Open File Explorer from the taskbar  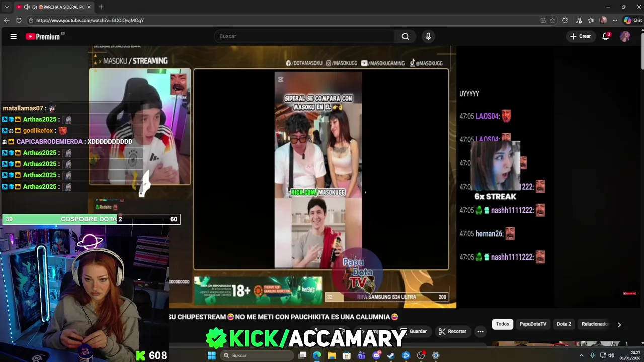point(332,355)
